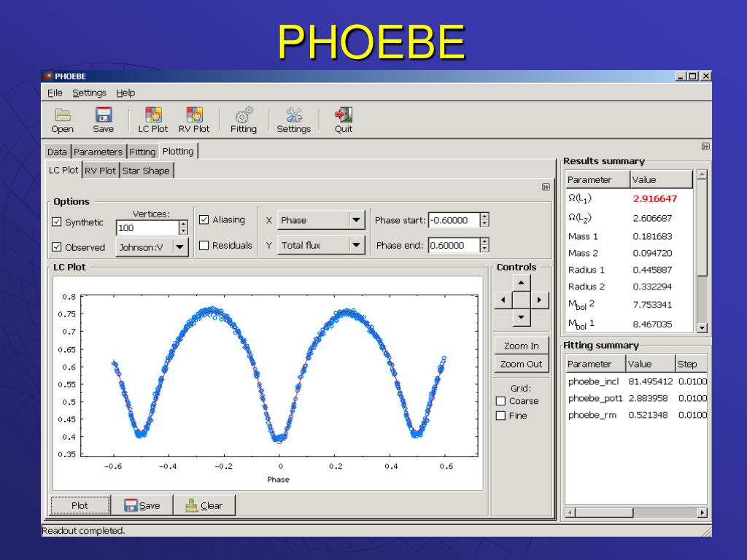Launch RV Plot from the toolbar
This screenshot has height=560, width=747.
tap(194, 120)
